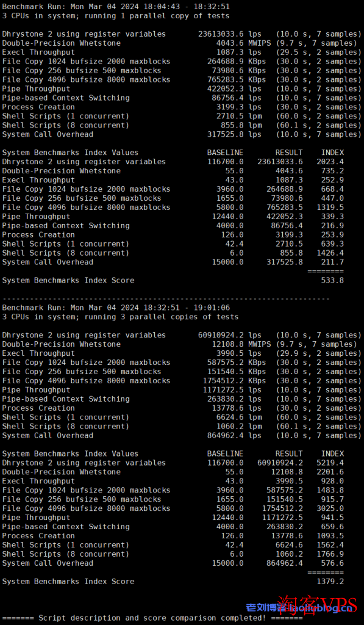Click the Process Creation index value 253.9
The image size is (364, 625).
pyautogui.click(x=332, y=235)
